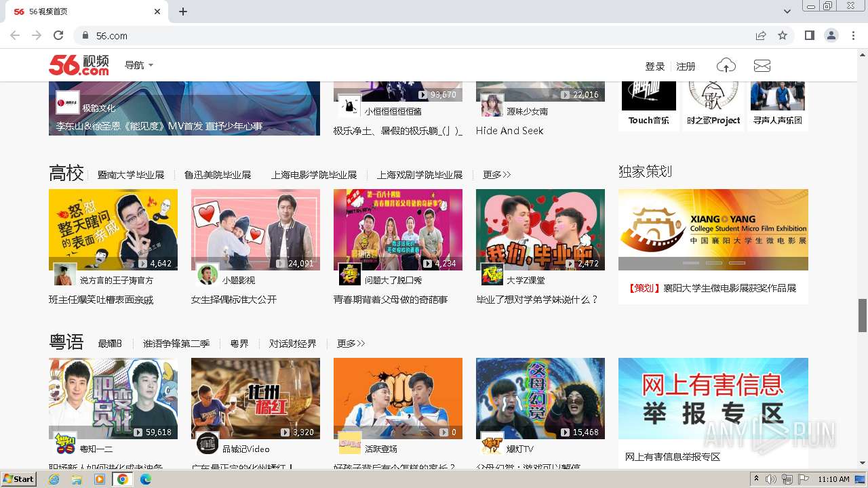Click avatar of 粤知一二 channel
868x488 pixels.
[65, 443]
